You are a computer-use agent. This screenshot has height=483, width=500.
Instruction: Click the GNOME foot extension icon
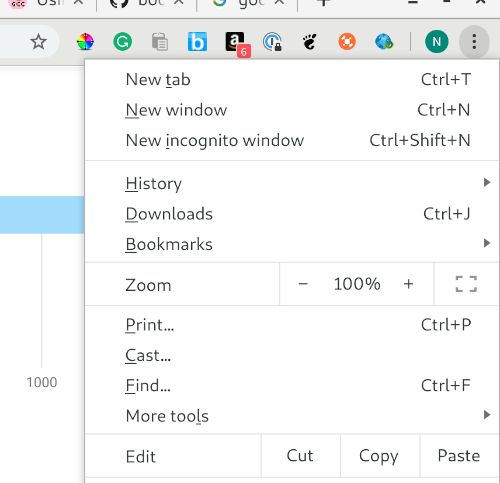(310, 42)
